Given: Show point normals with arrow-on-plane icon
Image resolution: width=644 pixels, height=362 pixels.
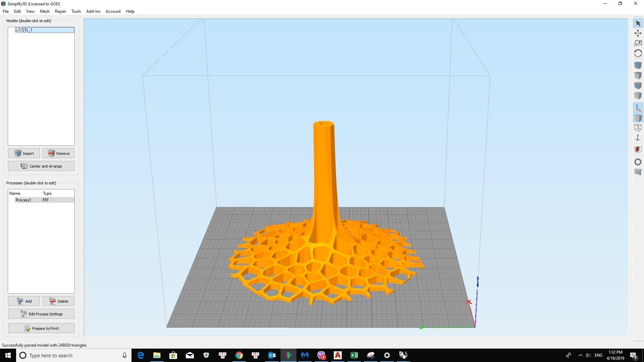Looking at the screenshot, I should [638, 138].
